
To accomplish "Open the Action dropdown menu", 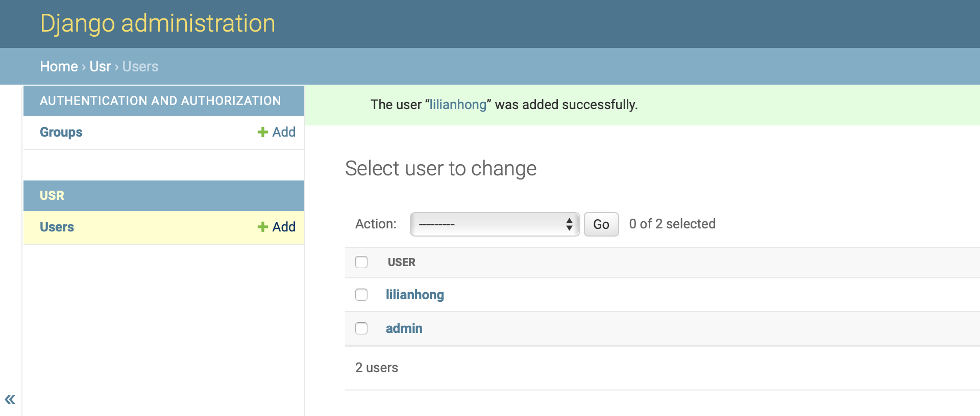I will point(494,224).
